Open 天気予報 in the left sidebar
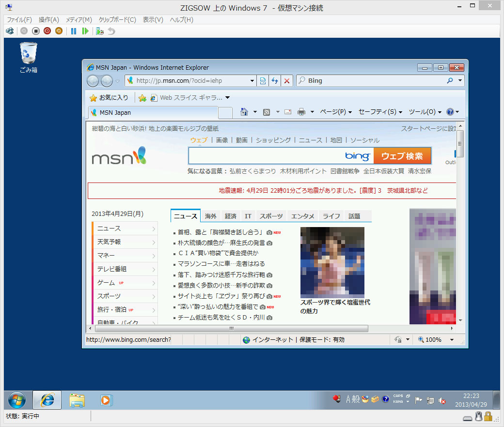Image resolution: width=504 pixels, height=427 pixels. click(x=125, y=242)
